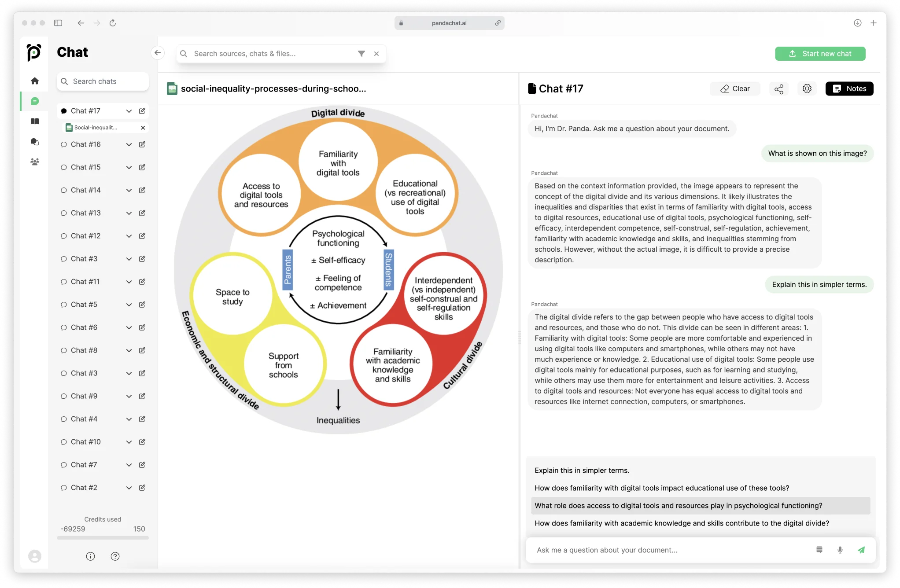Open Chat #7 in chat list
The width and height of the screenshot is (900, 588).
coord(84,465)
